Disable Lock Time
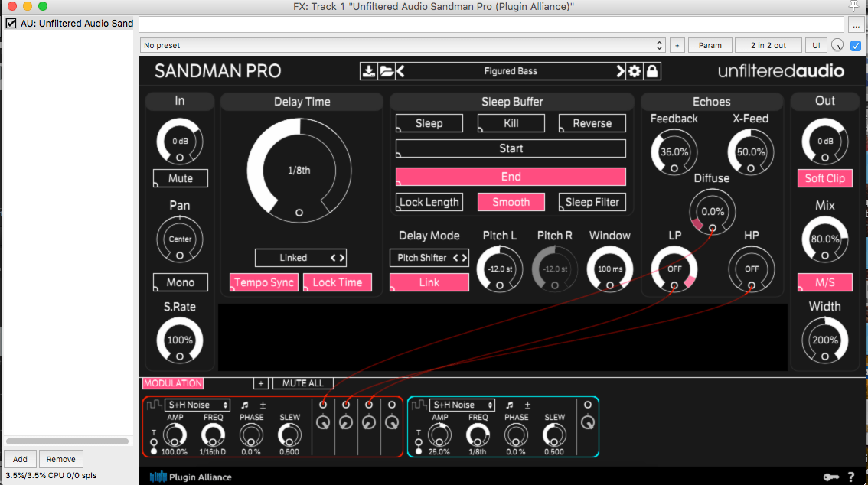 coord(338,282)
